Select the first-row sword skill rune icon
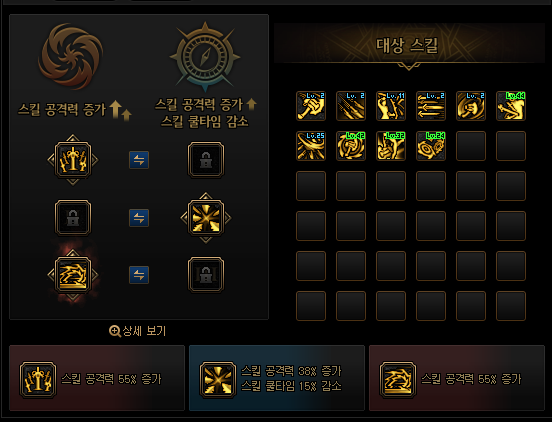Viewport: 552px width, 422px height. point(73,160)
